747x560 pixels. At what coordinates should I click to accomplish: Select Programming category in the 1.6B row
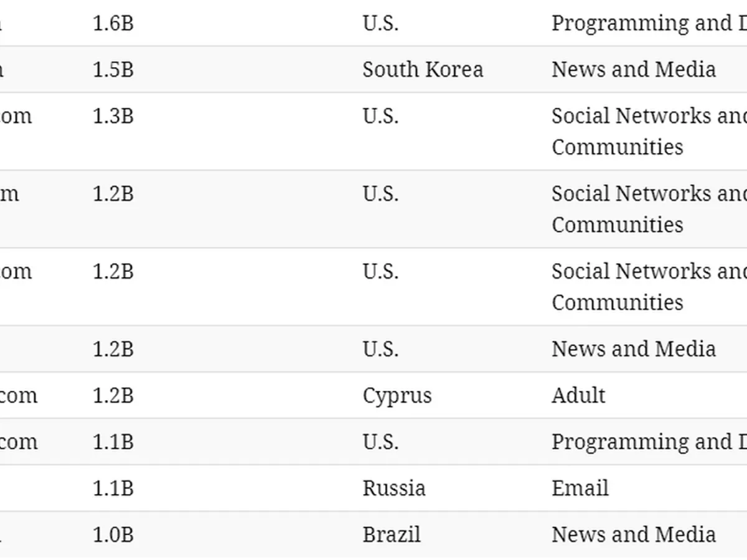click(648, 24)
